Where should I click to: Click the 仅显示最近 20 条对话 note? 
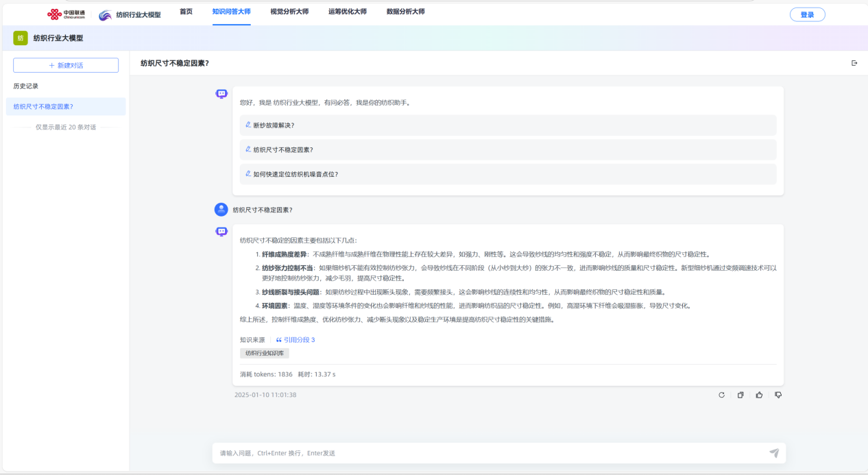pos(66,127)
